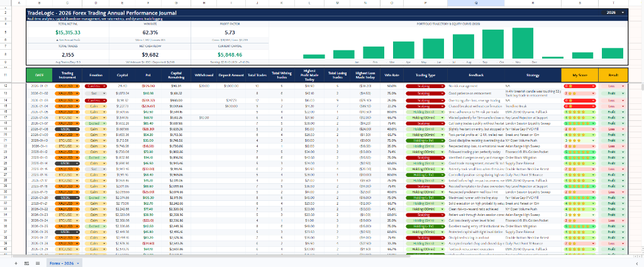The height and width of the screenshot is (267, 644).
Task: Click the Strategy header cell
Action: tap(533, 75)
